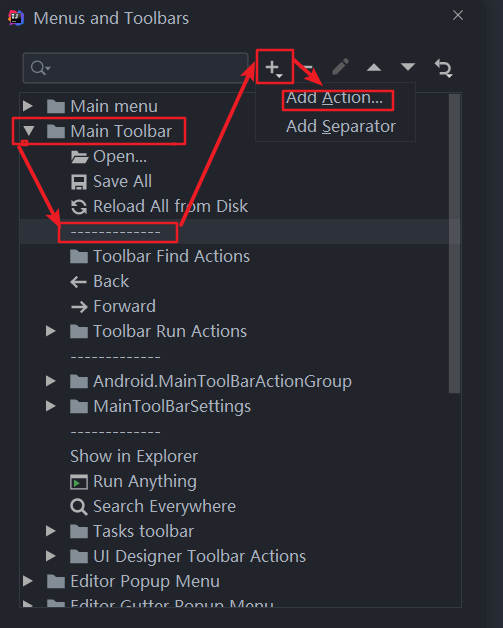The width and height of the screenshot is (503, 628).
Task: Expand the Main menu node
Action: pos(28,106)
